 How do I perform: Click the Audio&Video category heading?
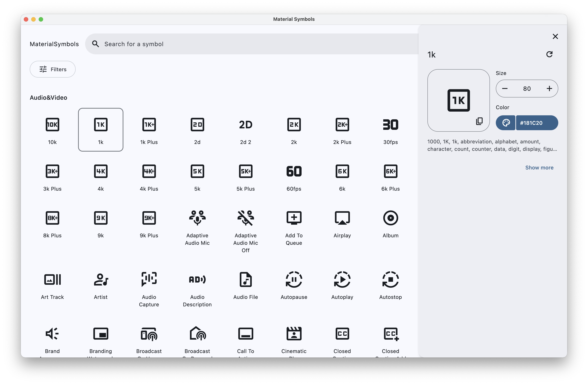click(x=49, y=98)
